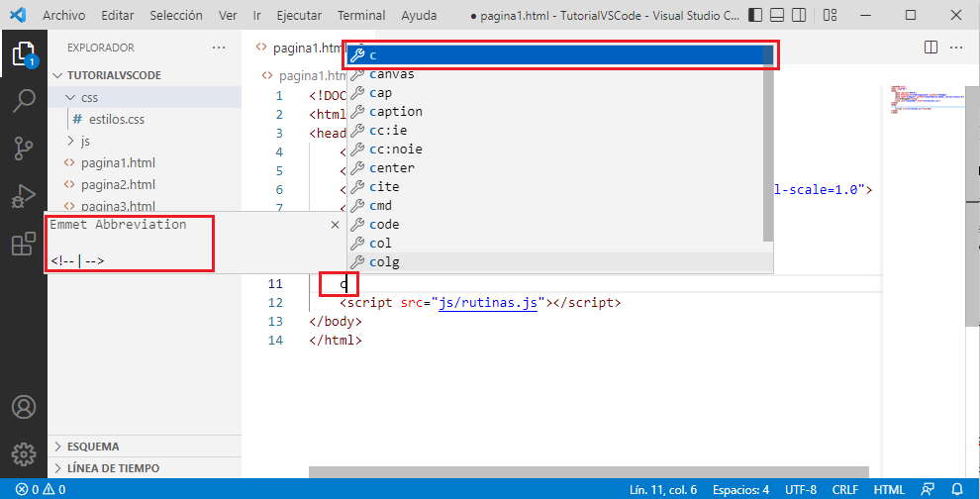Click Espacios: 4 indentation setting
The image size is (980, 499).
point(740,490)
